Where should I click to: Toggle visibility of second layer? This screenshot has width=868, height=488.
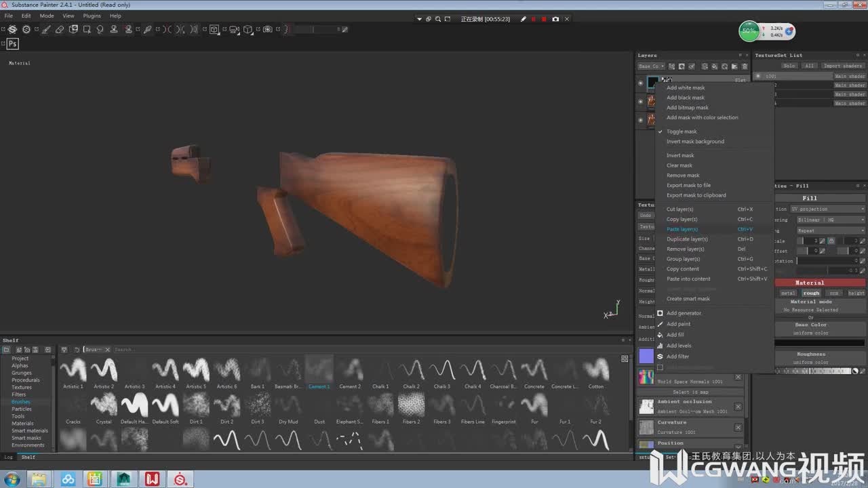pos(641,102)
